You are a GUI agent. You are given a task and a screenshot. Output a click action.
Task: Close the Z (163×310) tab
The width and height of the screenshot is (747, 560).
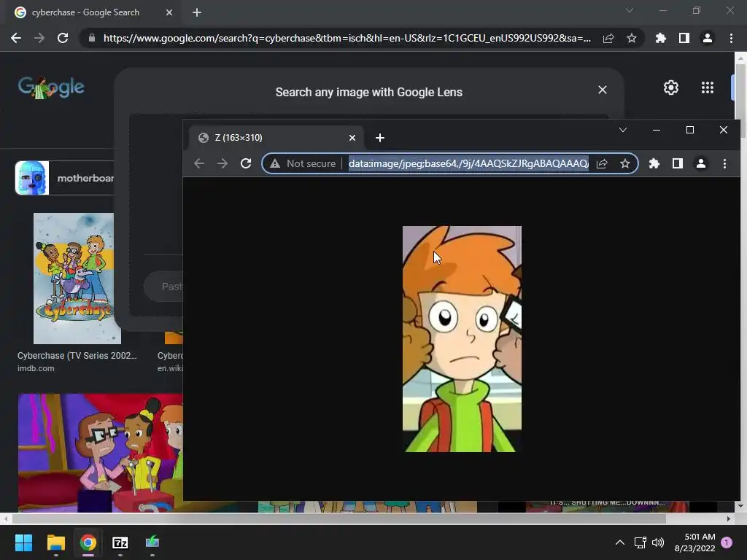tap(352, 138)
